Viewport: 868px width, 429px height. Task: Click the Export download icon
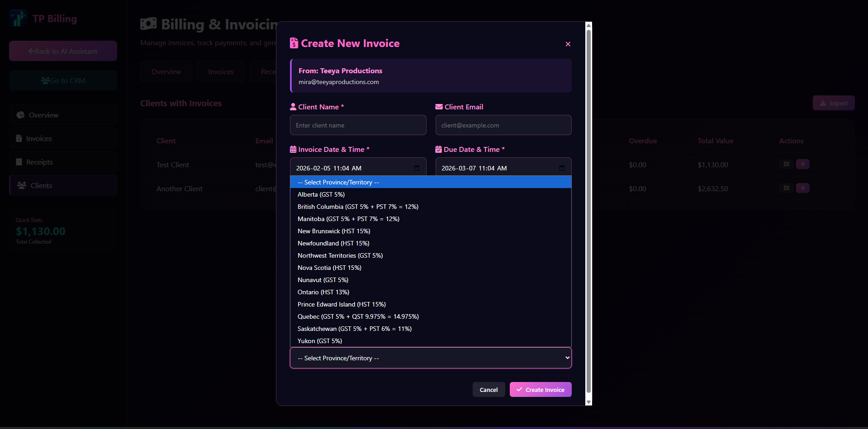coord(823,103)
